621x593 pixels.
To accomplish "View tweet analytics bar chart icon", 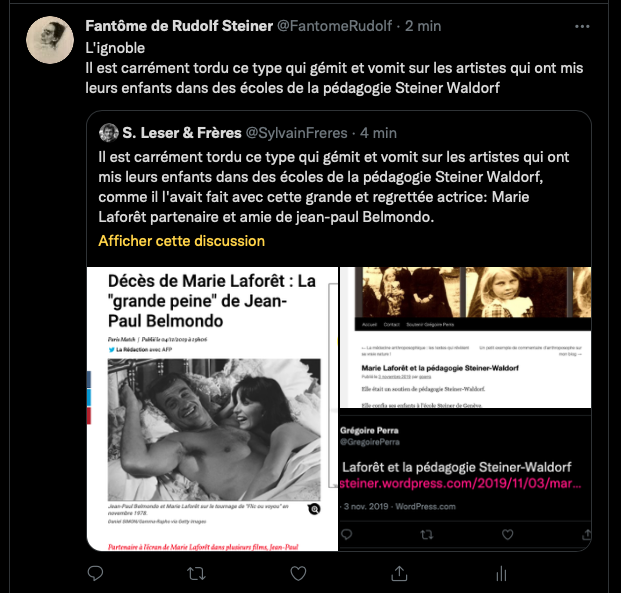I will (x=501, y=573).
